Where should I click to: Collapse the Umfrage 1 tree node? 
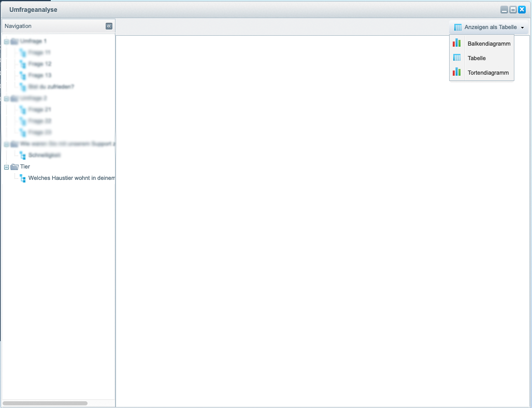tap(6, 41)
